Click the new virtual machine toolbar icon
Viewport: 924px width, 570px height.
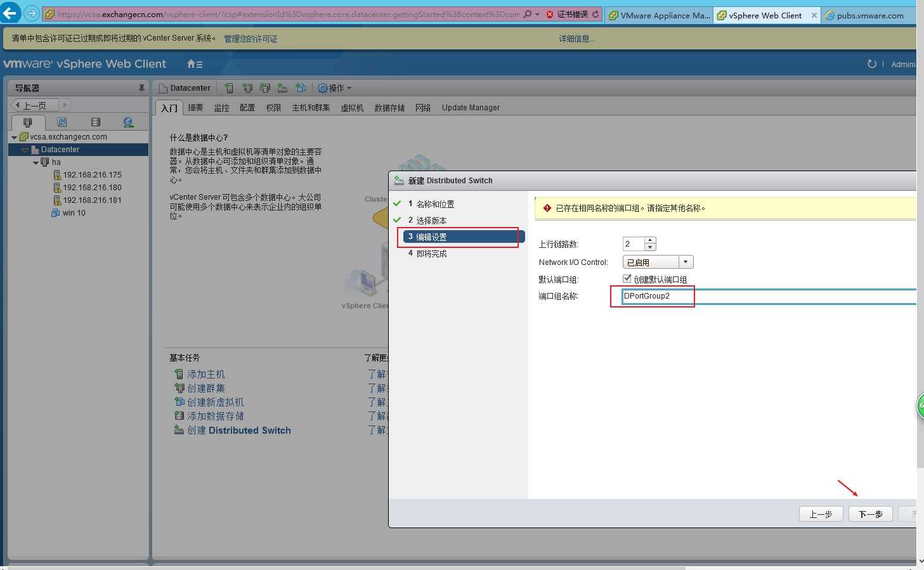[301, 88]
